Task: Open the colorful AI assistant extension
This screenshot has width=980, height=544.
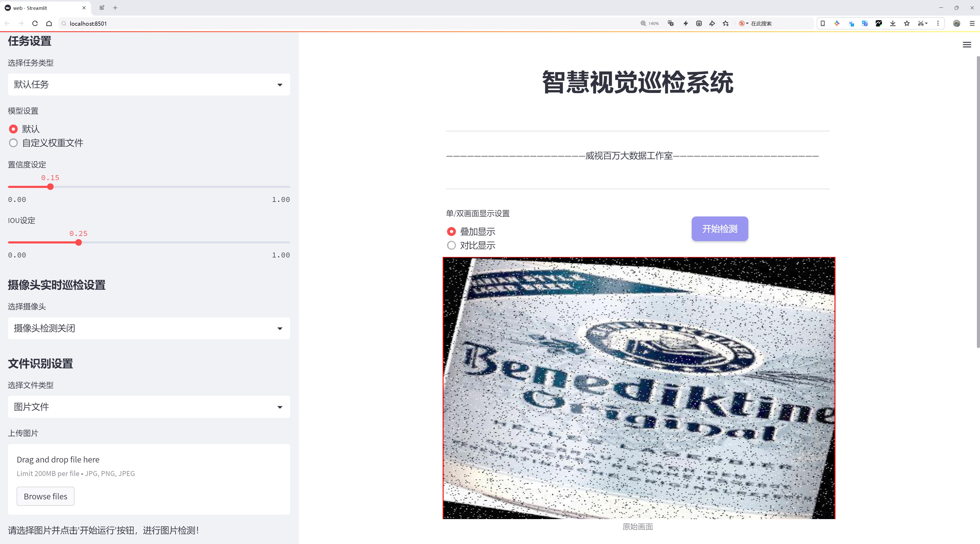Action: (837, 23)
